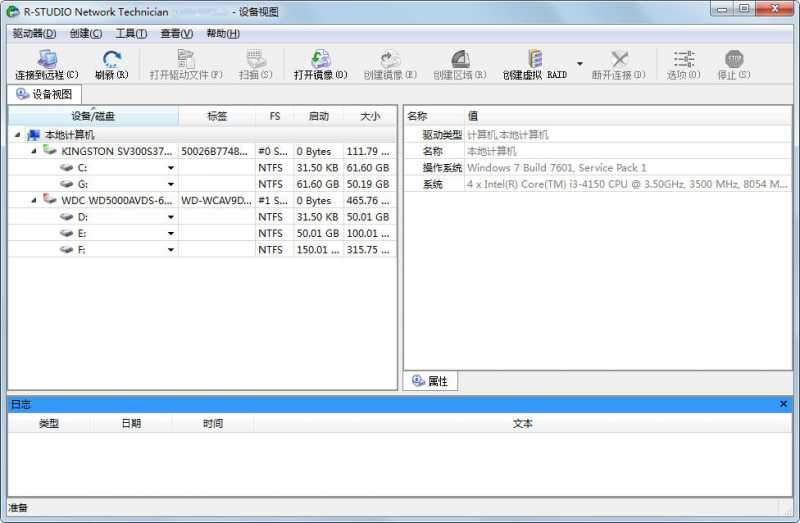Click the WDC WD5000AVDS drive icon

(49, 199)
